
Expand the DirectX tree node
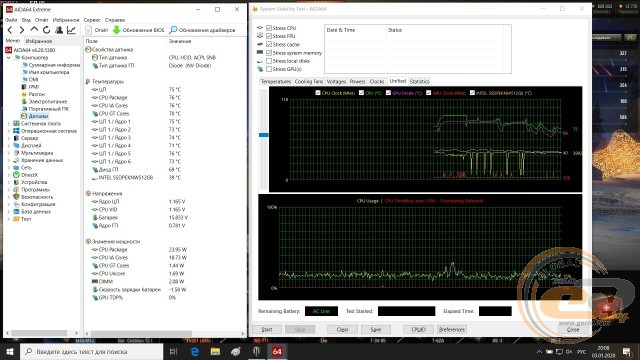(x=9, y=175)
